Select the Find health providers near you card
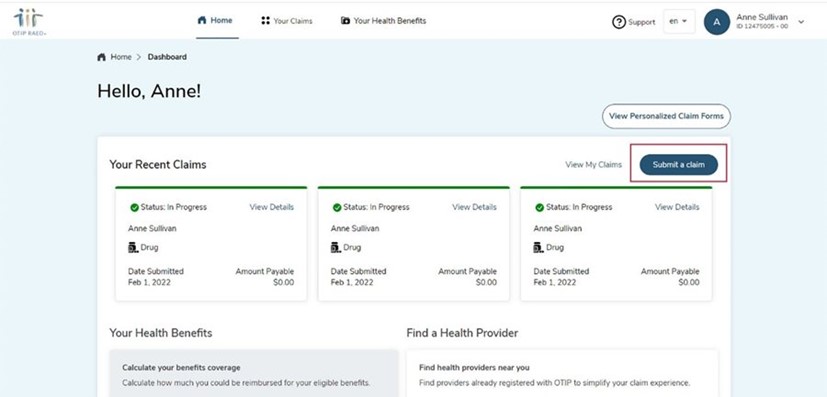 [562, 373]
